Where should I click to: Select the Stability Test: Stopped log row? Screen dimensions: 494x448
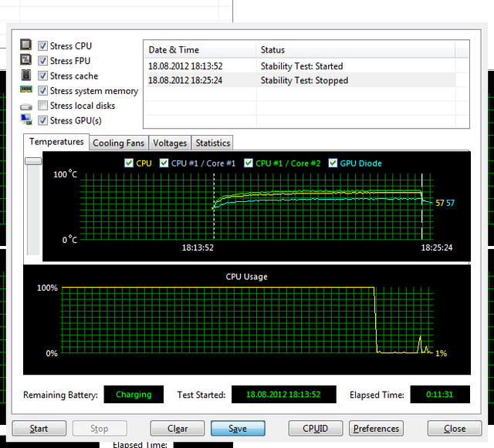pyautogui.click(x=300, y=80)
